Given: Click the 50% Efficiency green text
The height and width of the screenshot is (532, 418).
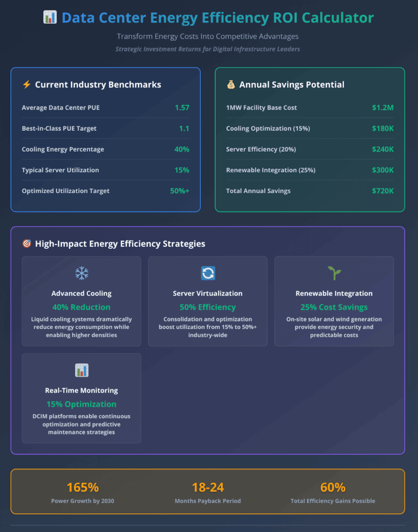Looking at the screenshot, I should [207, 307].
